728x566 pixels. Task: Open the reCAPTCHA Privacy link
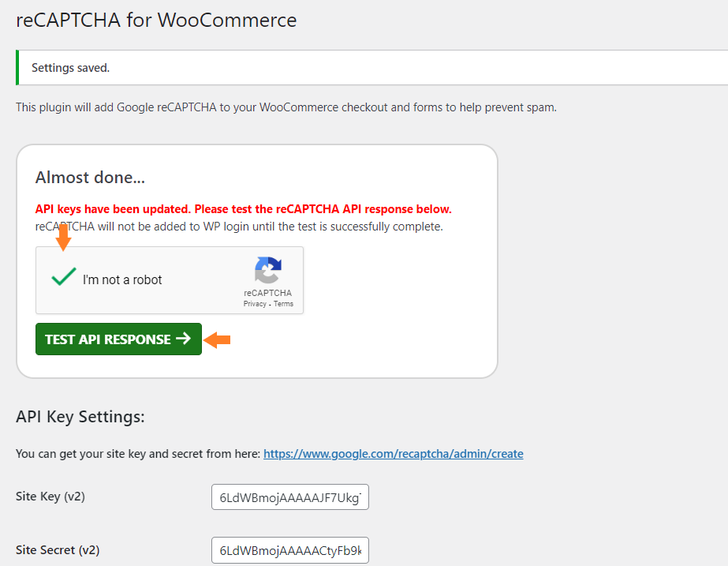[x=255, y=304]
